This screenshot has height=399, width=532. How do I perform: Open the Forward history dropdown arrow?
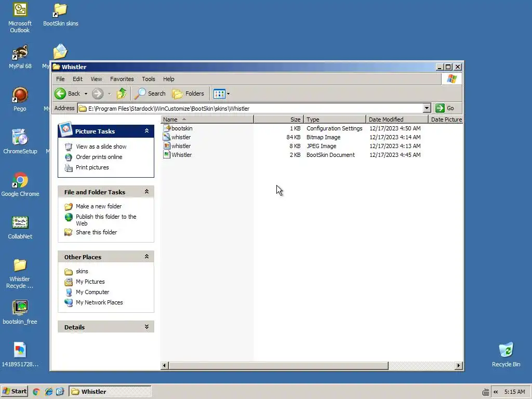coord(109,94)
